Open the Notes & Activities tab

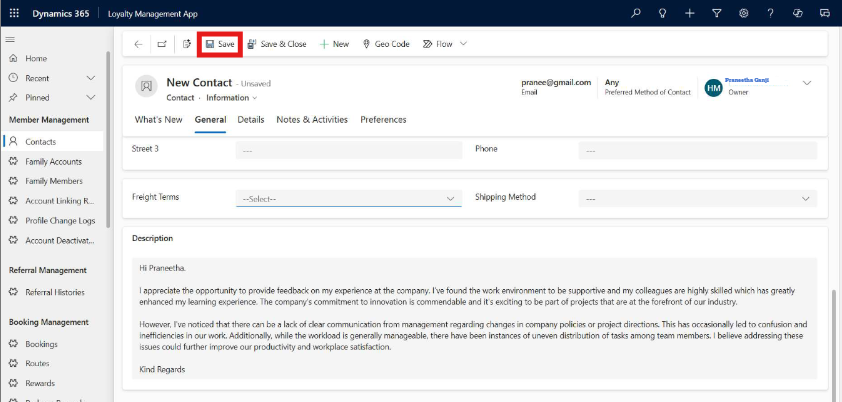click(x=312, y=120)
